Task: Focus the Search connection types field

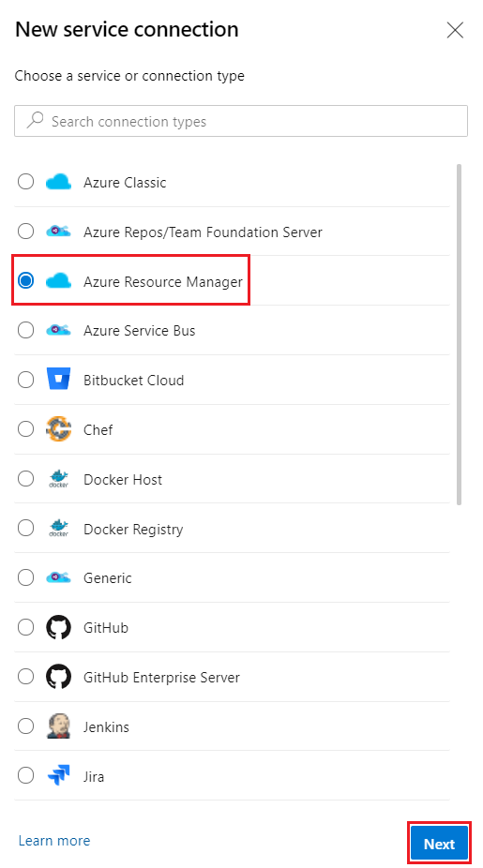Action: coord(241,121)
